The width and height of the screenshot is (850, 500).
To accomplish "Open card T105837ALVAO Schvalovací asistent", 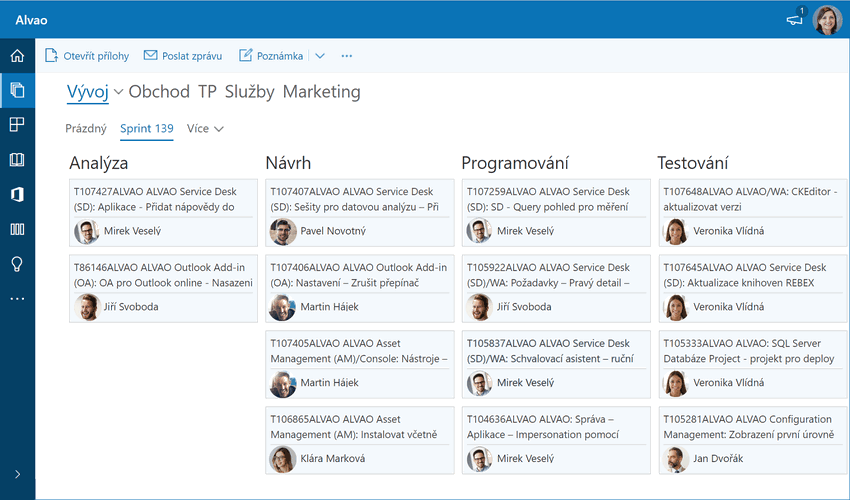I will click(x=556, y=364).
